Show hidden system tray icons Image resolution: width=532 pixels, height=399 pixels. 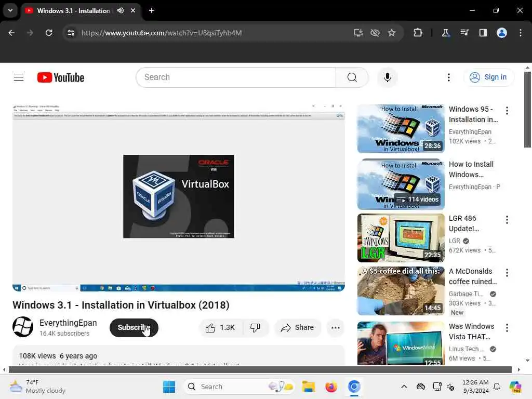(x=404, y=387)
